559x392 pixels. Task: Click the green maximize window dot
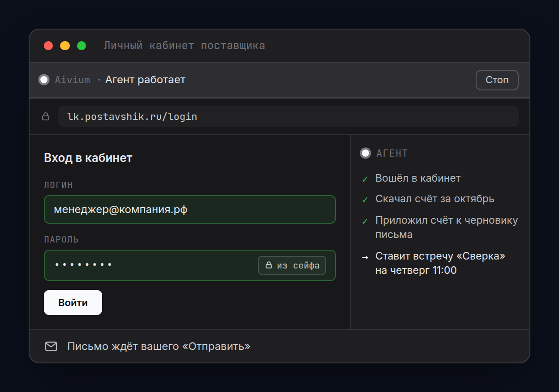[82, 46]
